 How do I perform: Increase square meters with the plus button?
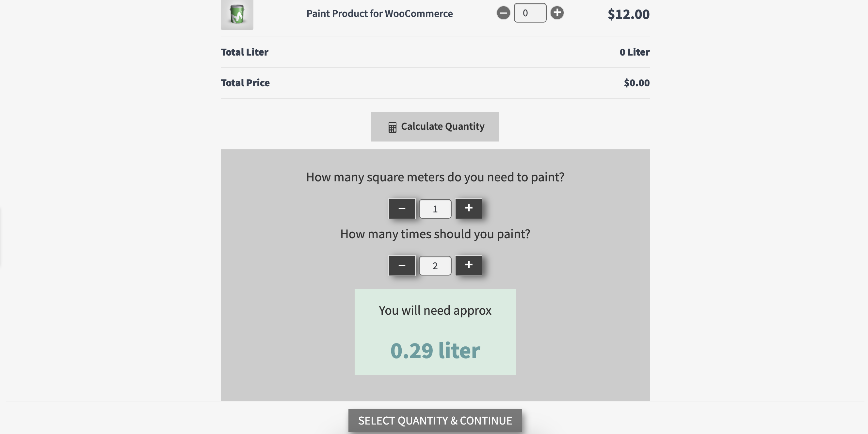[468, 209]
